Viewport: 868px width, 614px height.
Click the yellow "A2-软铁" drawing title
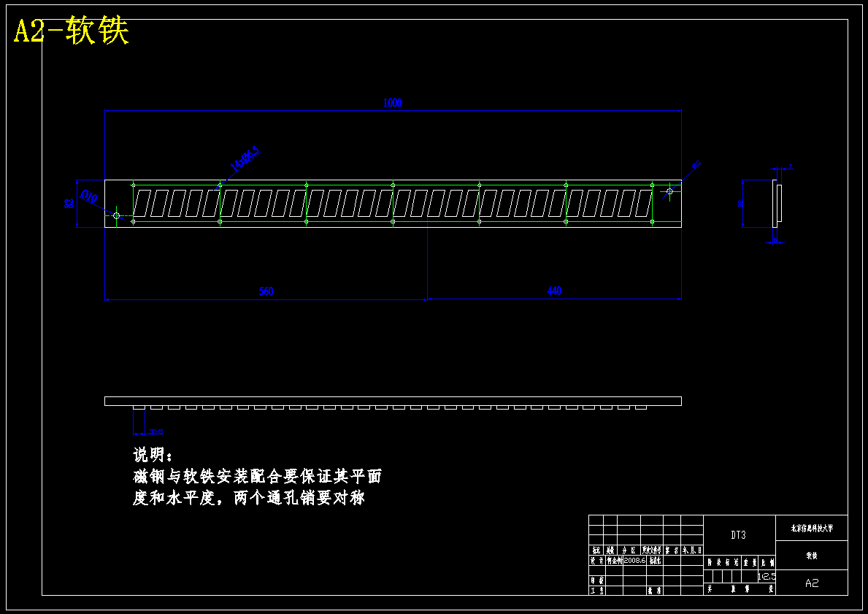[72, 31]
